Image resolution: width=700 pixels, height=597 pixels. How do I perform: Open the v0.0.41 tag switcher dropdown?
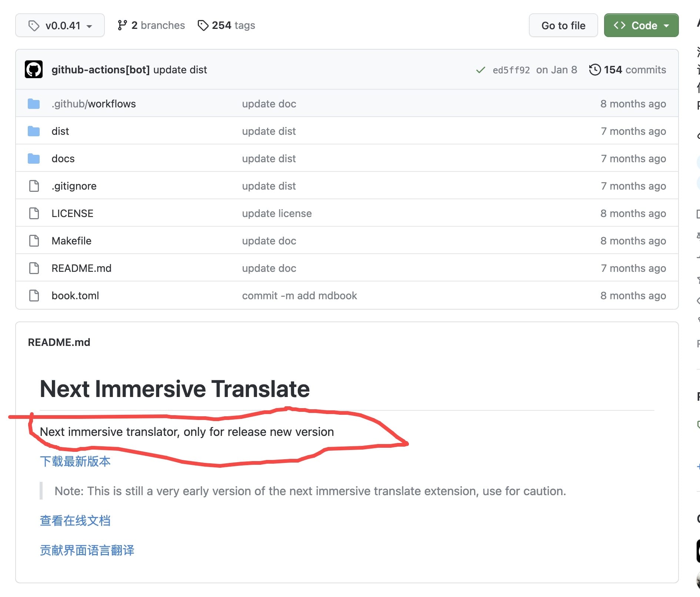60,26
